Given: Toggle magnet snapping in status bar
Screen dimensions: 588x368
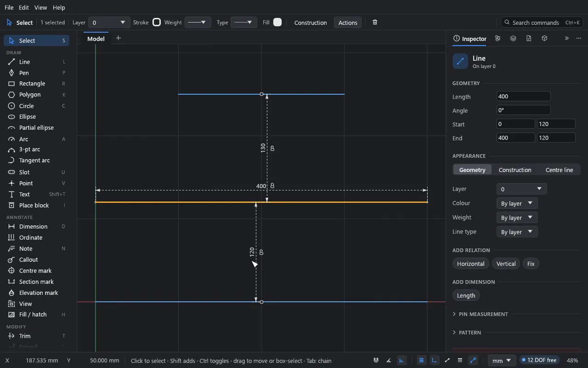Looking at the screenshot, I should click(x=376, y=361).
